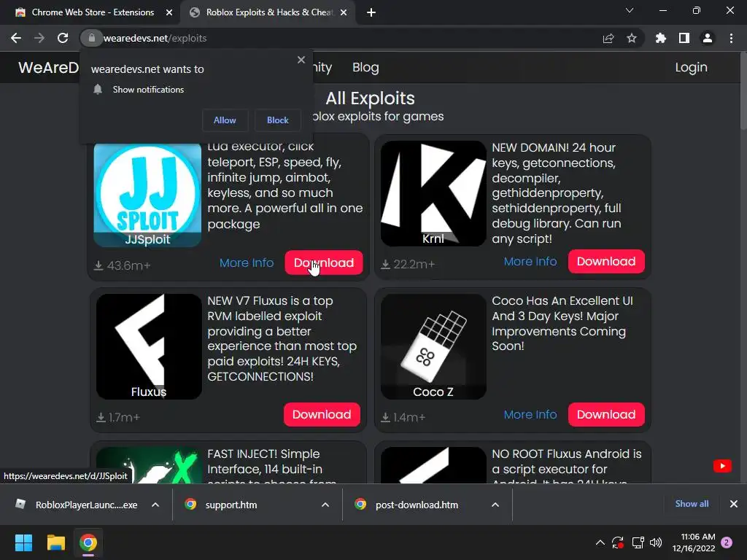The width and height of the screenshot is (747, 560).
Task: Allow notifications from wearedevs.net
Action: coord(225,120)
